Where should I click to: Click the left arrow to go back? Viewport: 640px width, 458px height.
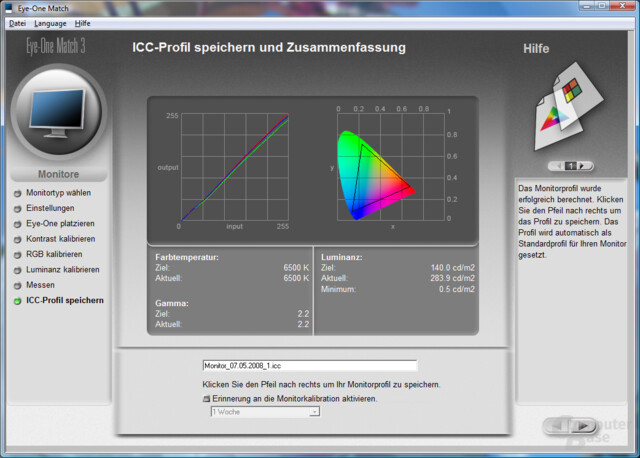[x=557, y=426]
